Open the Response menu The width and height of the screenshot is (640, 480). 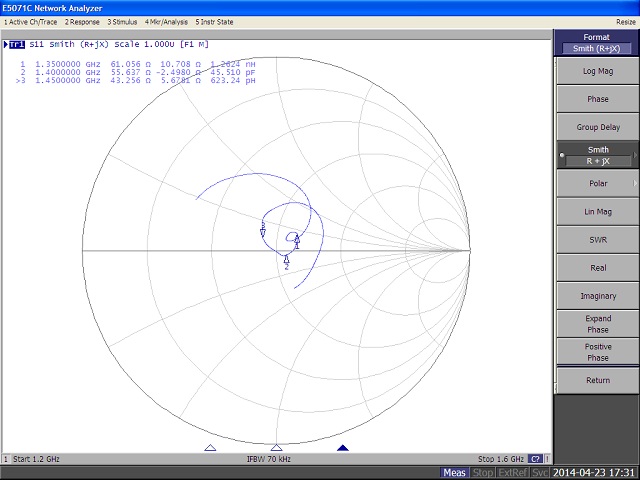click(x=82, y=22)
